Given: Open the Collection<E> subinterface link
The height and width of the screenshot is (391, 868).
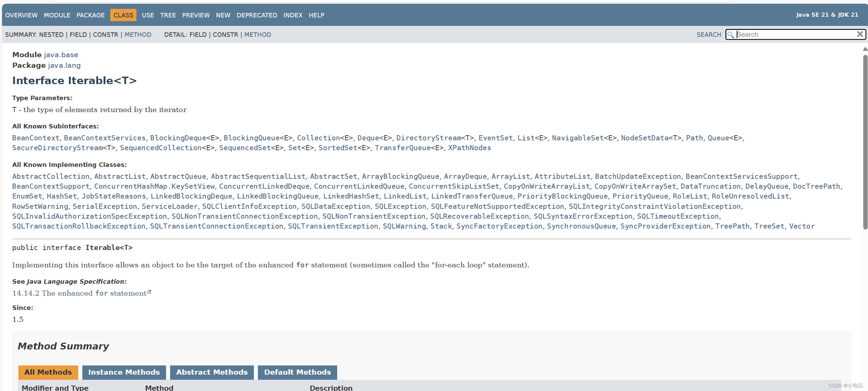Looking at the screenshot, I should [318, 138].
